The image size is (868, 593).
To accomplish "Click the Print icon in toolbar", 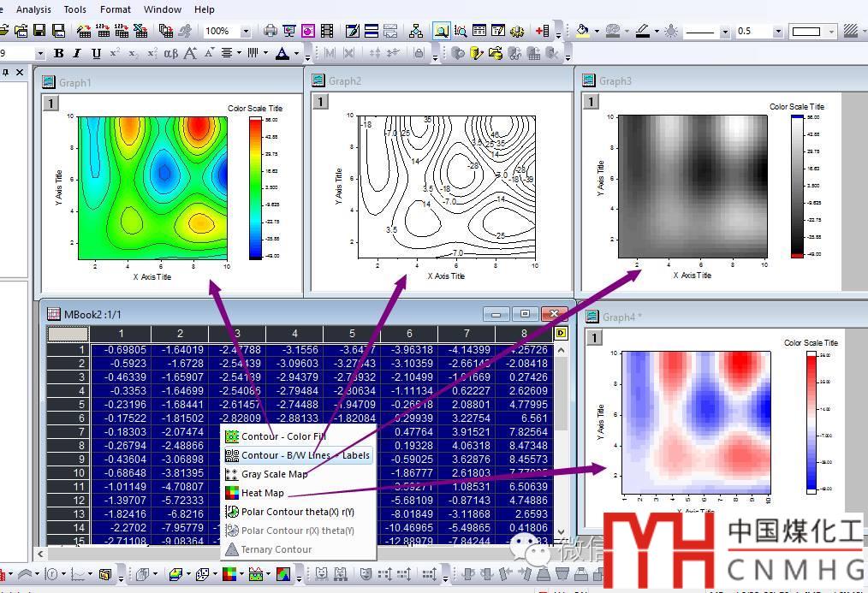I will pos(271,31).
